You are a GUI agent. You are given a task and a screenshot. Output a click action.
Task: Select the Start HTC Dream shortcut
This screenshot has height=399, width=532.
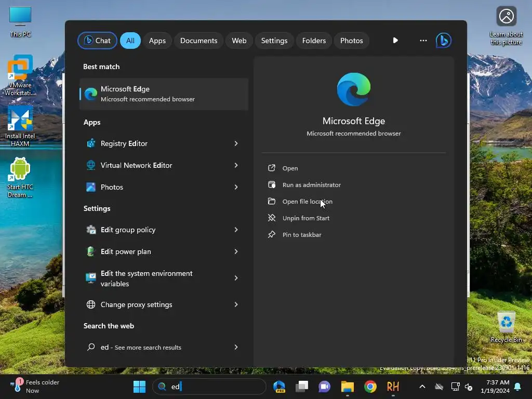20,177
